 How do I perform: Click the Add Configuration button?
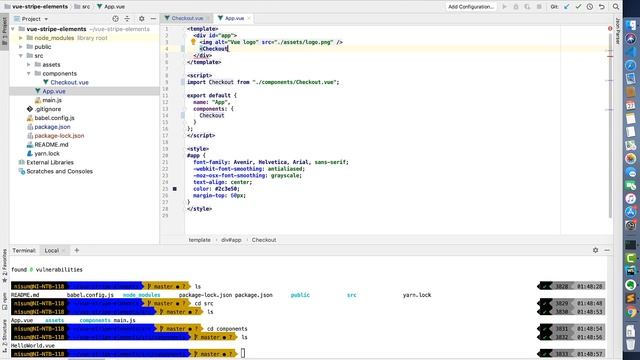[471, 7]
